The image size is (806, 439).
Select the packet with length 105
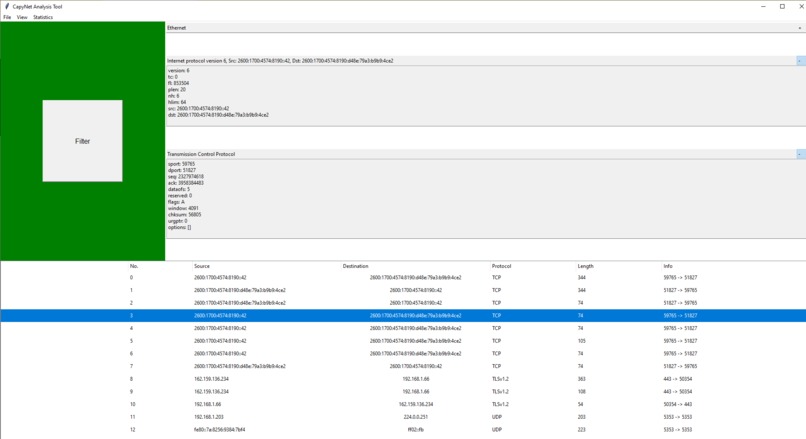(581, 341)
